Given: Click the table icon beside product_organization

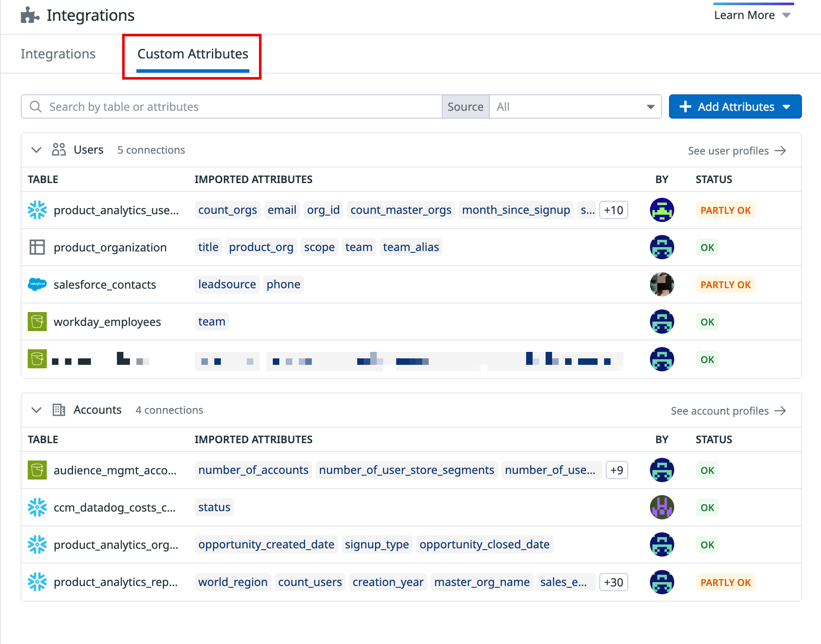Looking at the screenshot, I should tap(37, 247).
